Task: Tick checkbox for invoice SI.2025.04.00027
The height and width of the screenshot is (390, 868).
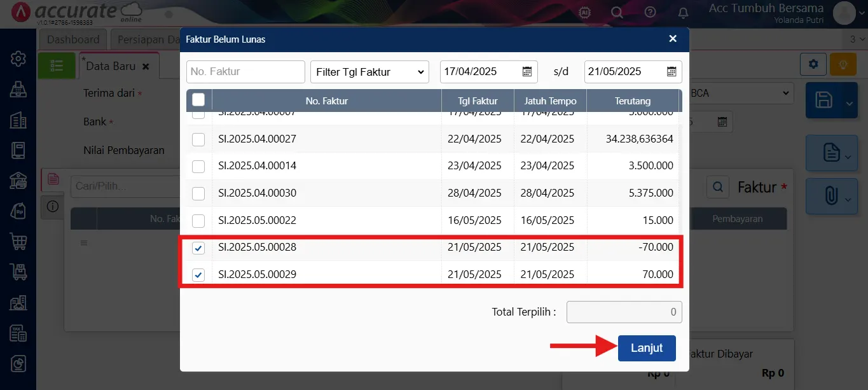Action: [x=198, y=139]
